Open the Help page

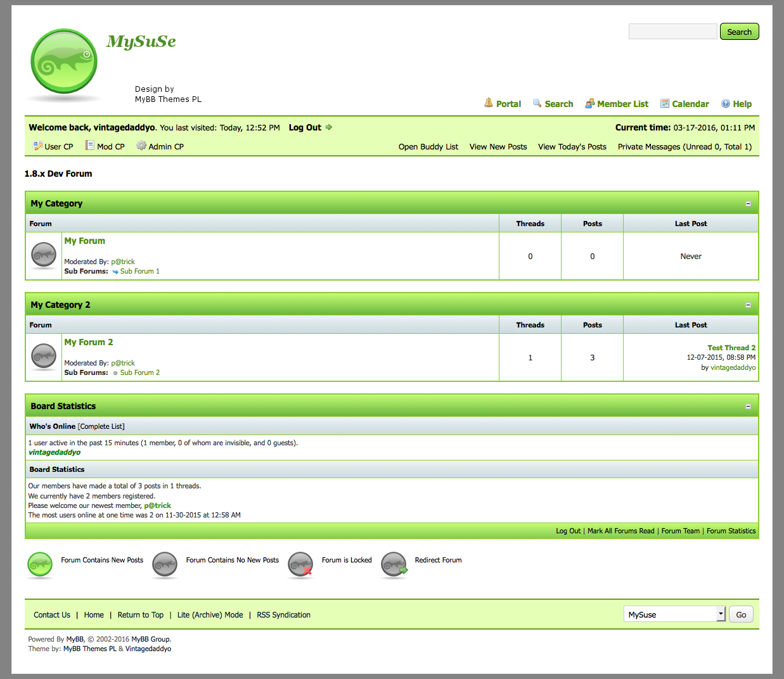pyautogui.click(x=742, y=104)
